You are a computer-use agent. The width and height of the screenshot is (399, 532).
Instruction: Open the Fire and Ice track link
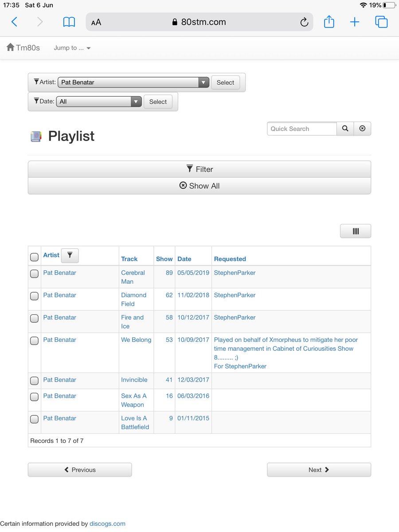[x=133, y=322]
